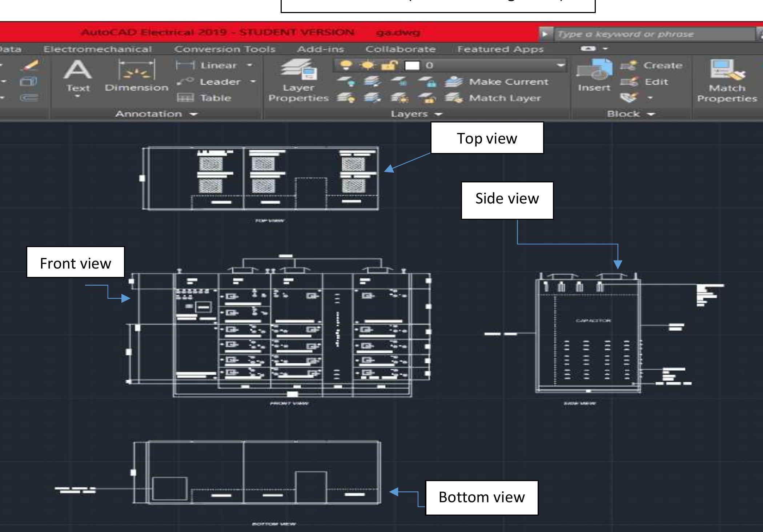Toggle layer 0 lock padlock

389,65
